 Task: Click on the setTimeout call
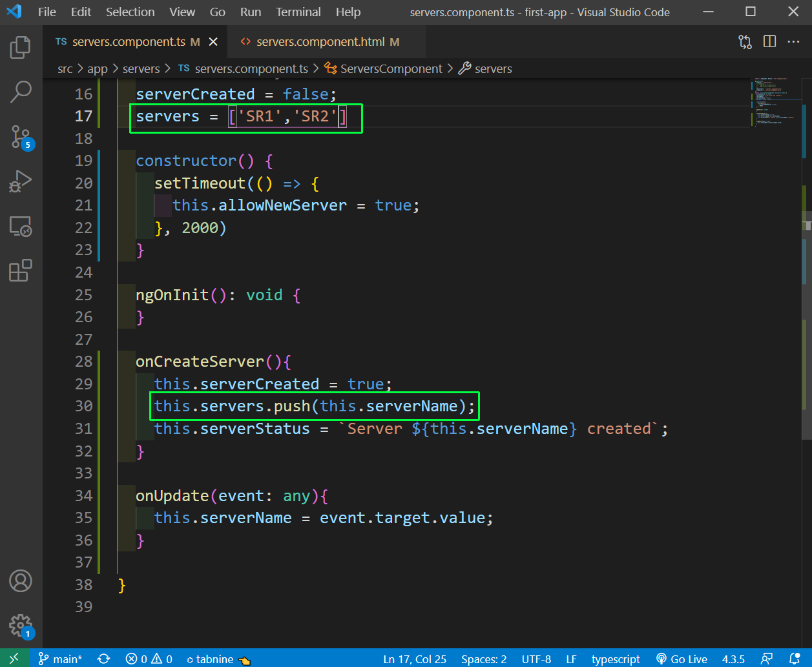click(x=200, y=183)
